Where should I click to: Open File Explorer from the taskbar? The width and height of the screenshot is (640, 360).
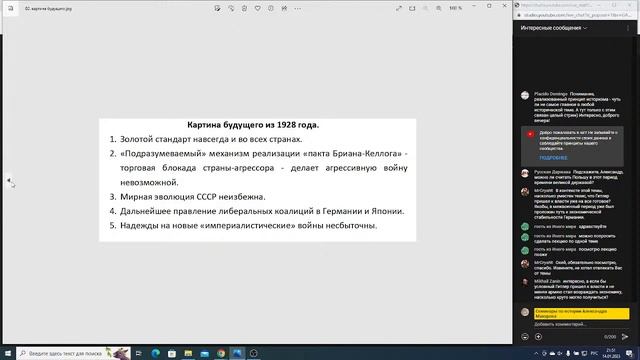188,353
